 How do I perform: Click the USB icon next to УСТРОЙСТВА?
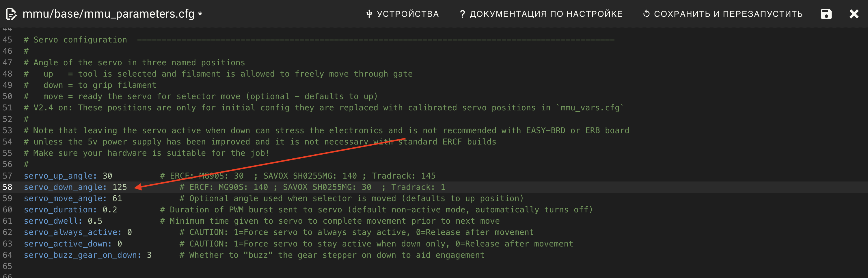click(369, 14)
